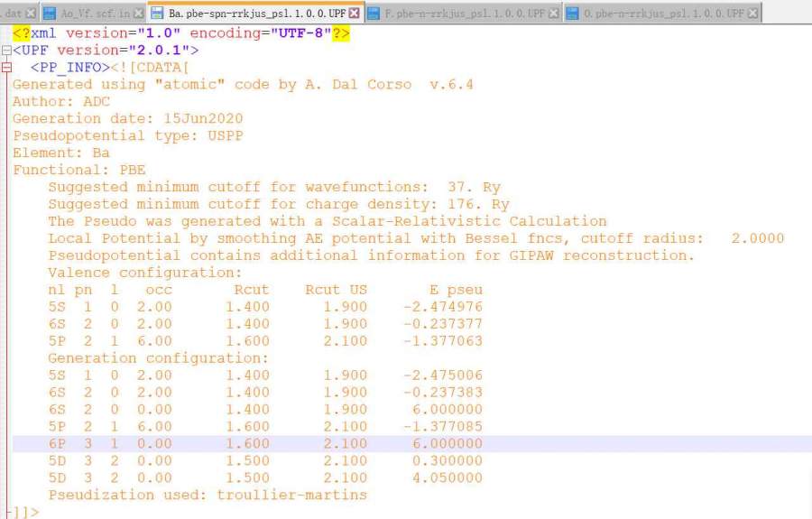Click the 'Scalar-Relativistic Calculation' line
Viewport: 812px width, 519px height.
pos(328,221)
